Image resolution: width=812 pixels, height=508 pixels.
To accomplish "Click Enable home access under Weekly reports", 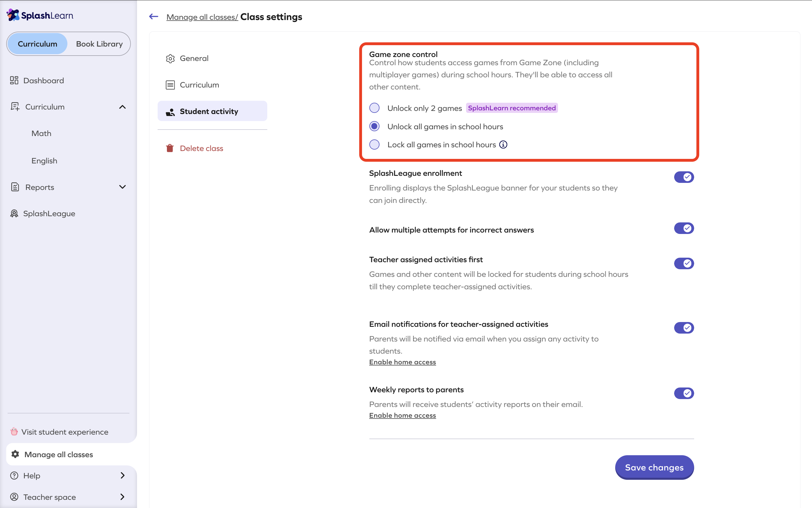I will click(x=402, y=415).
